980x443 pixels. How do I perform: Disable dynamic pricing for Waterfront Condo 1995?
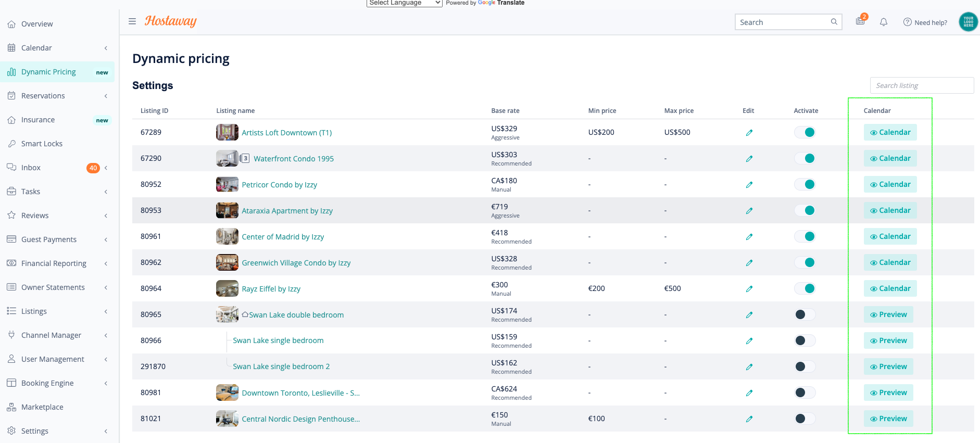[x=805, y=158]
